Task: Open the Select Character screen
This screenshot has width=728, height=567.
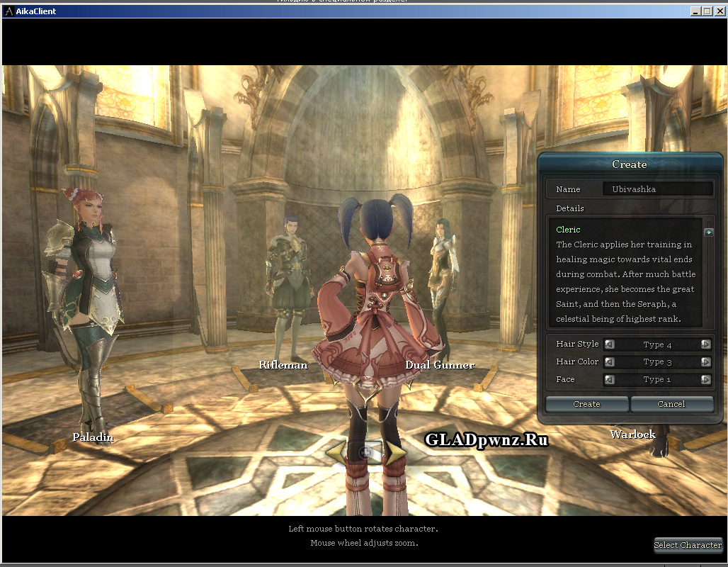Action: point(688,545)
